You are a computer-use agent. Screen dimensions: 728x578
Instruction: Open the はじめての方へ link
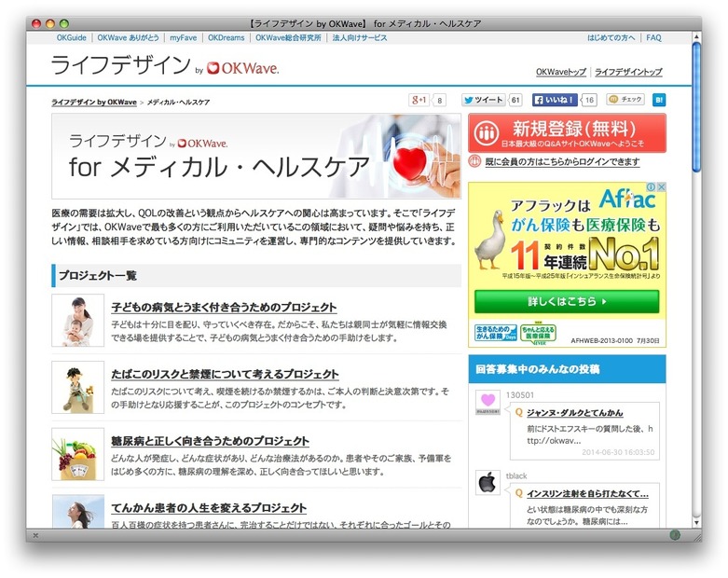pyautogui.click(x=611, y=37)
